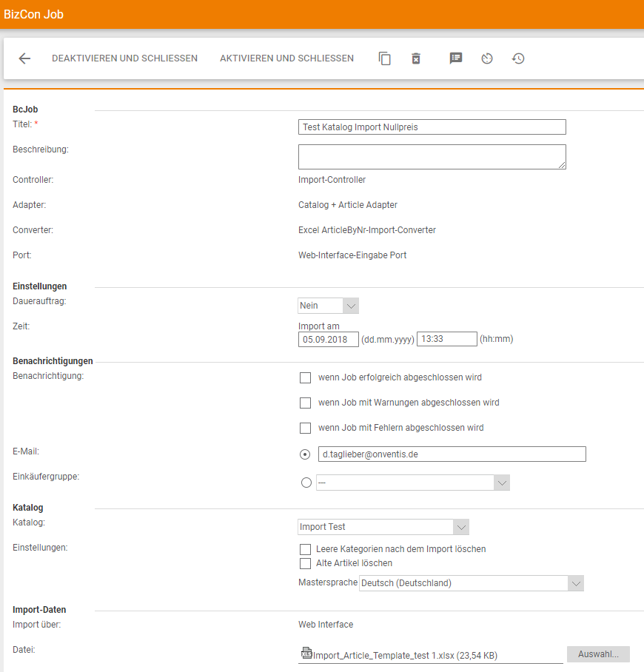Open the Mastersprache language dropdown
Screen dimensions: 644x672
click(471, 583)
